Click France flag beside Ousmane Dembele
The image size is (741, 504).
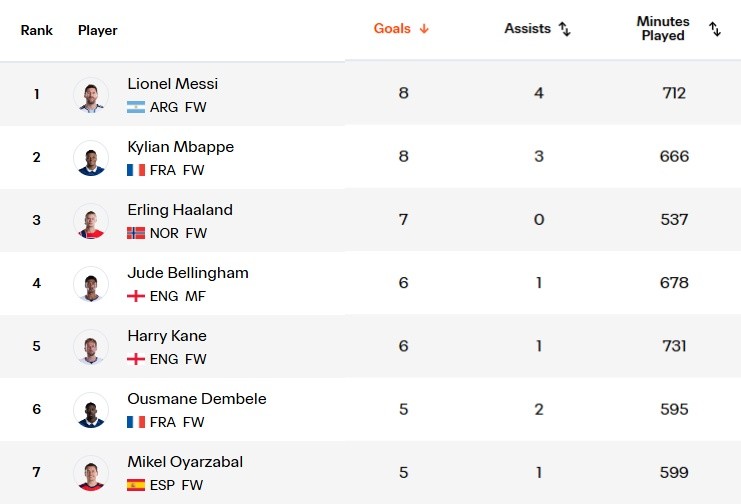136,422
